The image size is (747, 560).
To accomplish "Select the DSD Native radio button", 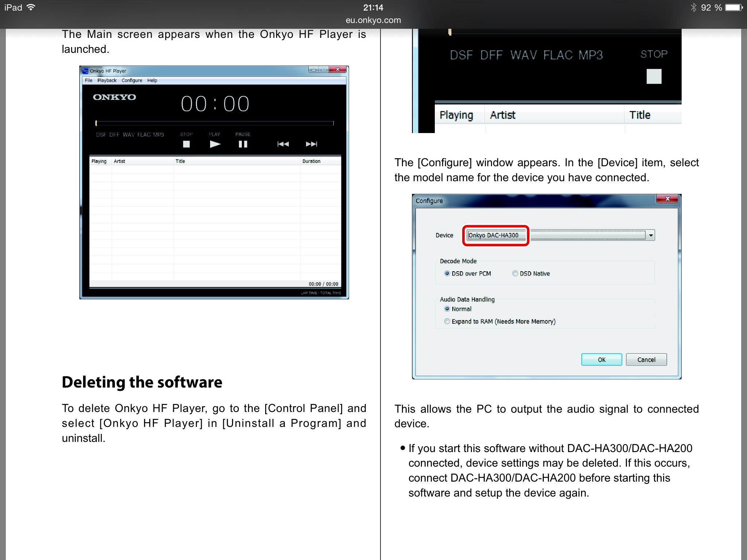I will click(x=515, y=273).
